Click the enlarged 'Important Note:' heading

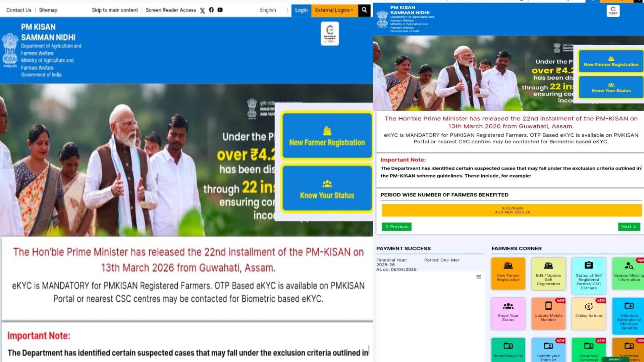point(39,336)
